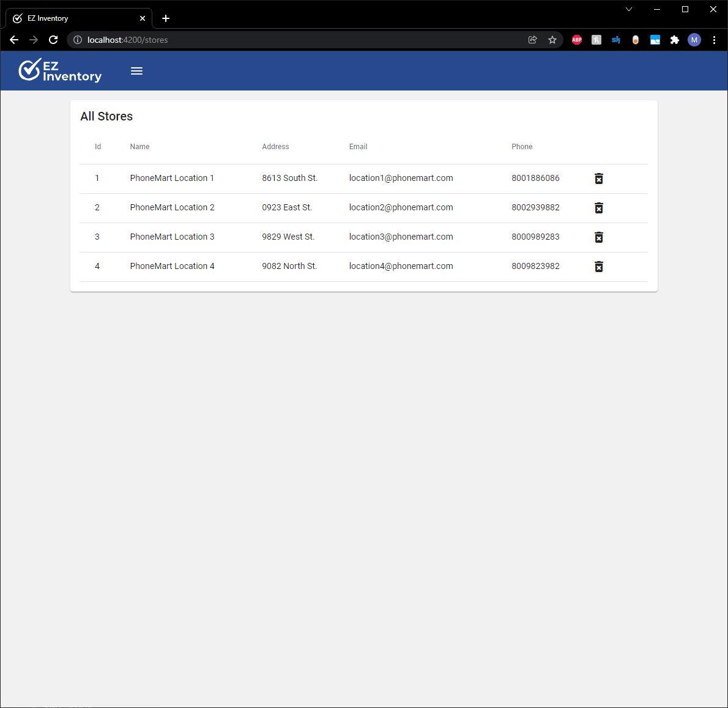This screenshot has height=708, width=728.
Task: Click the Id column header
Action: tap(97, 147)
